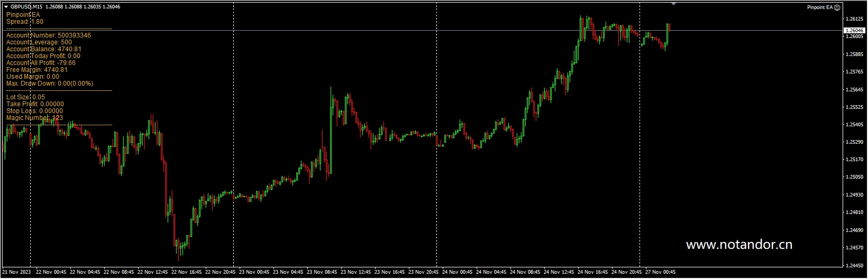Viewport: 868px width, 279px height.
Task: Click the 1.25050 price axis label
Action: tap(854, 177)
